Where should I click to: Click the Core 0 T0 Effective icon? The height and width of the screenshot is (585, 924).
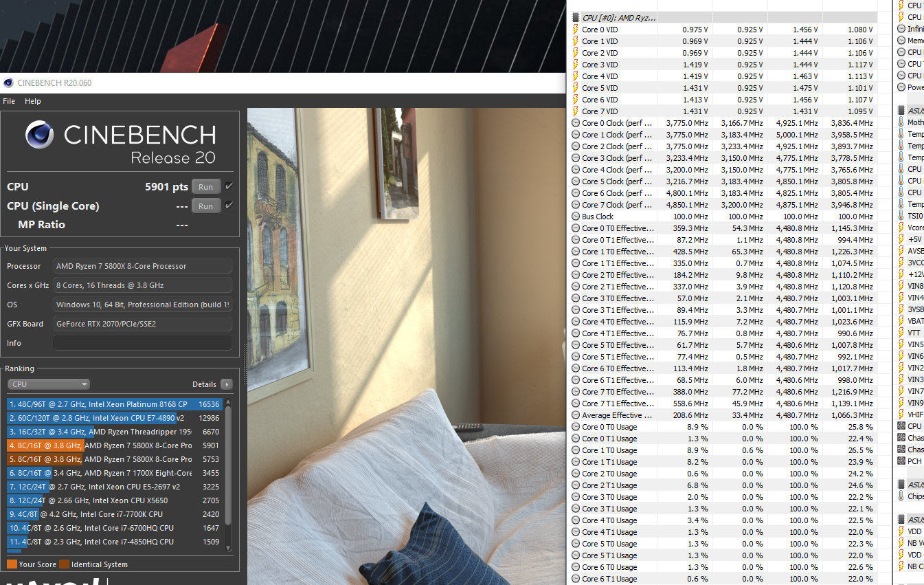pyautogui.click(x=576, y=228)
